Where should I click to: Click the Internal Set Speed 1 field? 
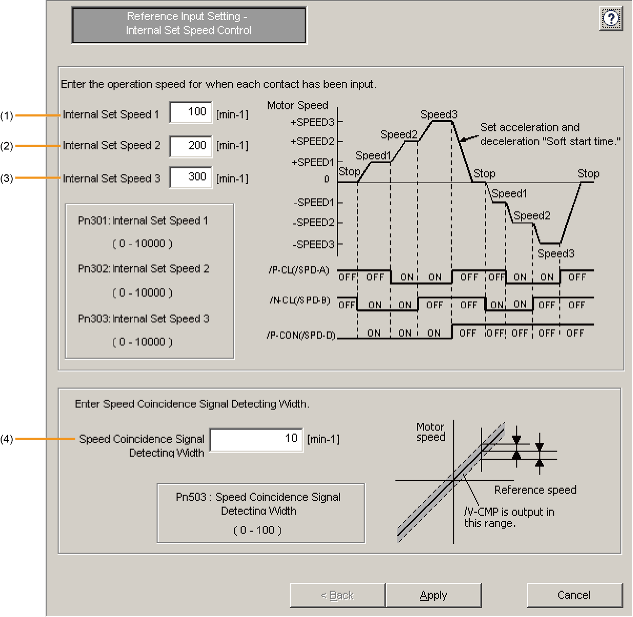(190, 114)
